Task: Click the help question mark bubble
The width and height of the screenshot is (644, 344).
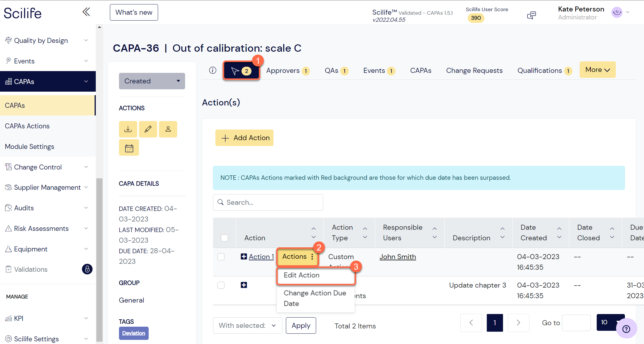Action: coord(626,329)
